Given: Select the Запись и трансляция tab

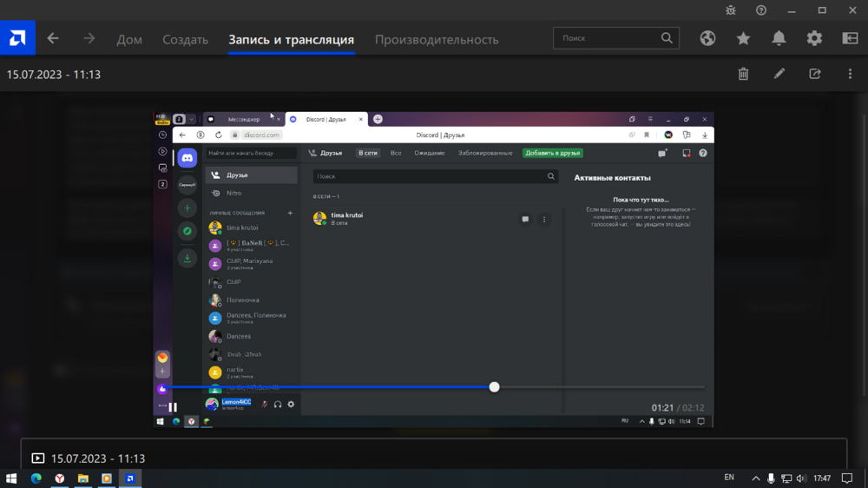Looking at the screenshot, I should click(x=291, y=39).
